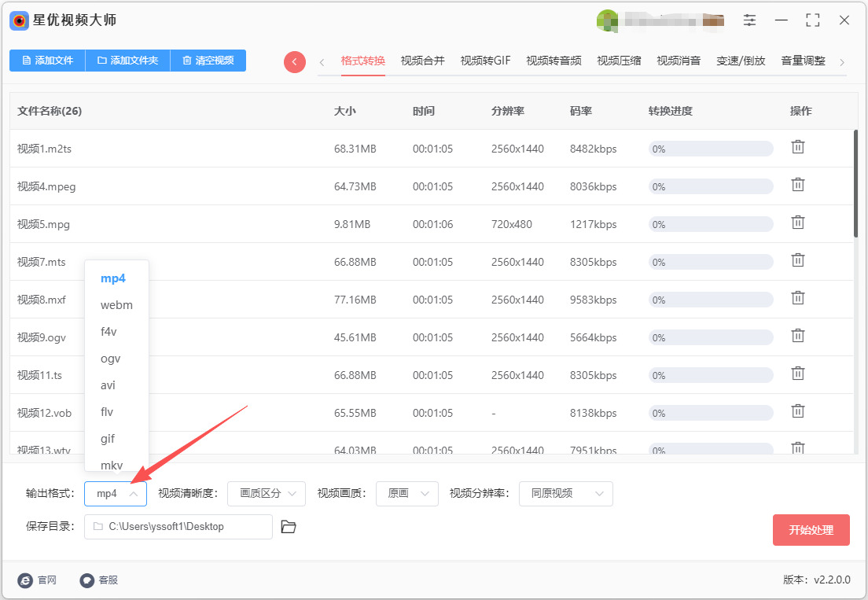The height and width of the screenshot is (600, 868).
Task: Collapse the 输出格式 mp4 dropdown
Action: coord(115,494)
